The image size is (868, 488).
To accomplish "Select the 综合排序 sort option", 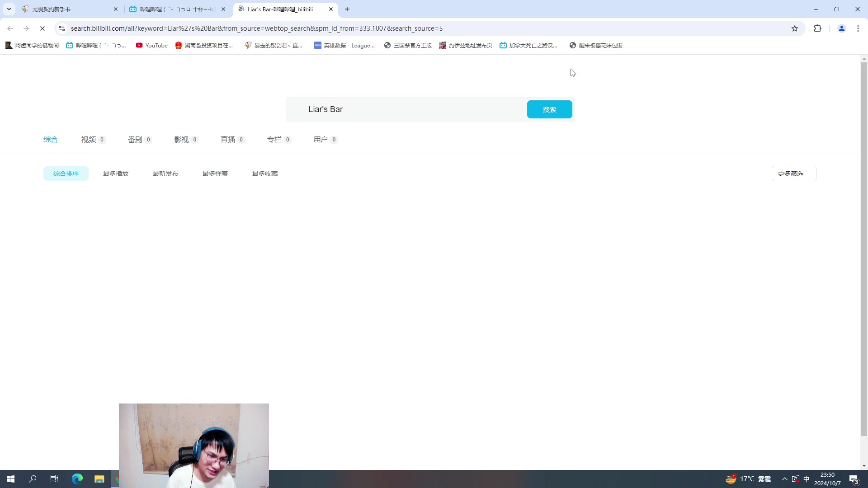I will point(66,173).
